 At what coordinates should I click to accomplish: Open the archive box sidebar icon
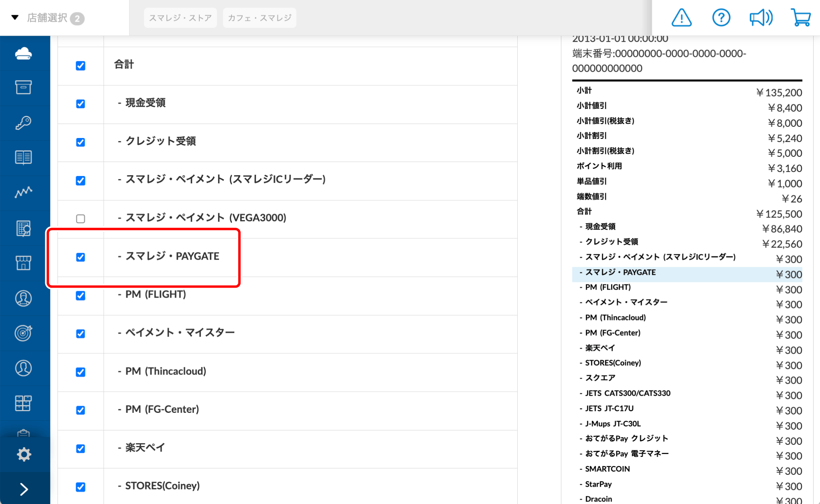(x=24, y=88)
